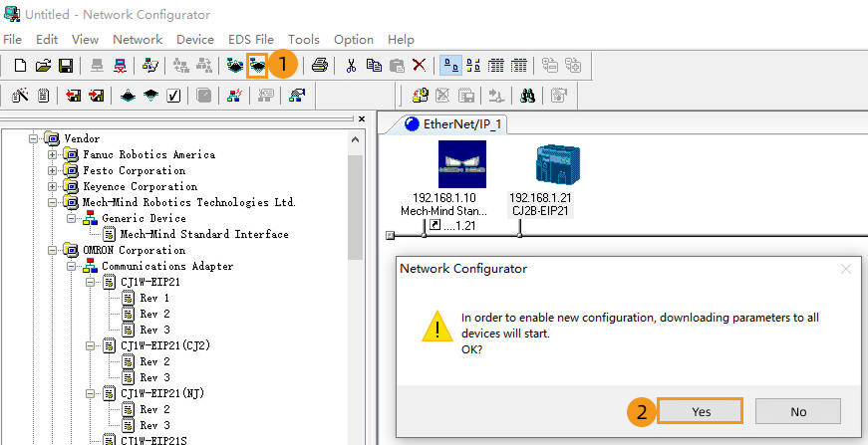This screenshot has width=868, height=445.
Task: Click the device property sheet icon
Action: 43,96
